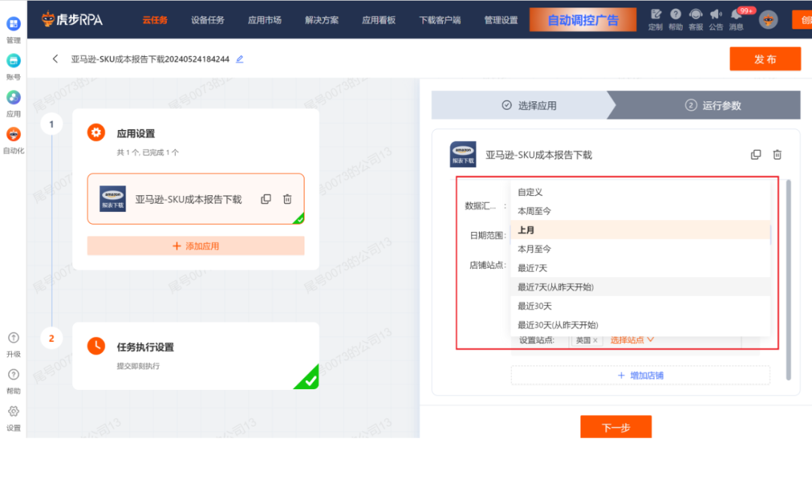This screenshot has width=812, height=504.
Task: Select the 最近7天 option
Action: tap(640, 268)
